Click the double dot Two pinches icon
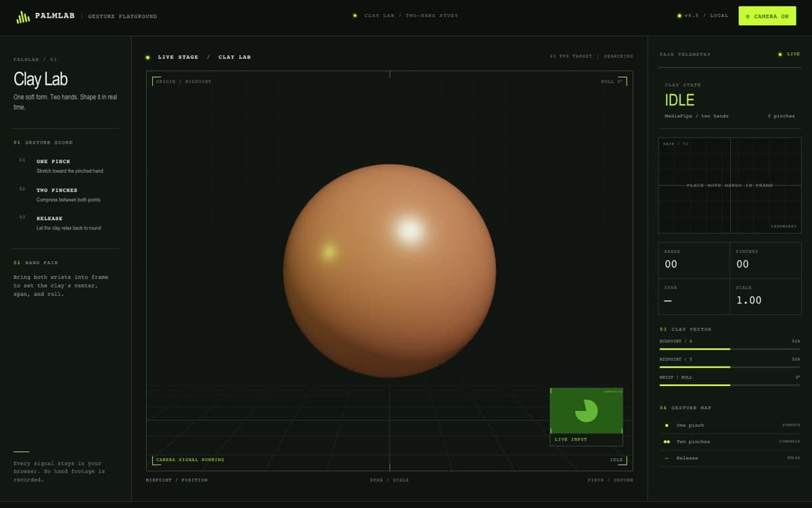Screen dimensions: 812x508 (667, 442)
